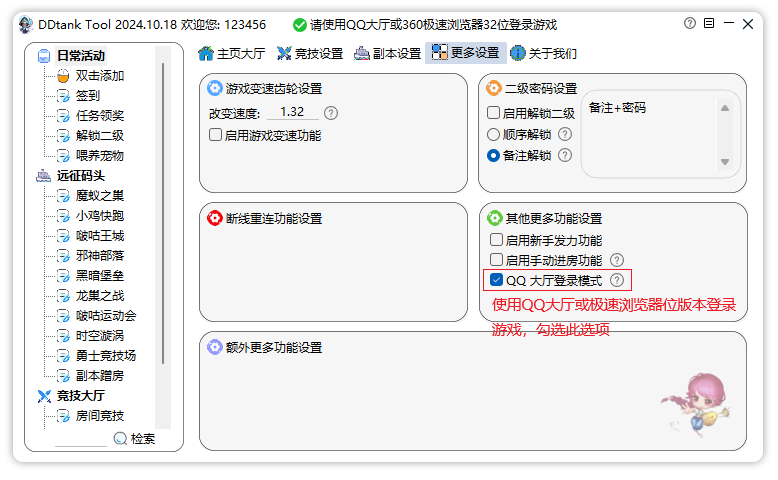
Task: Click the icon beside 啵咕王城
Action: [63, 236]
